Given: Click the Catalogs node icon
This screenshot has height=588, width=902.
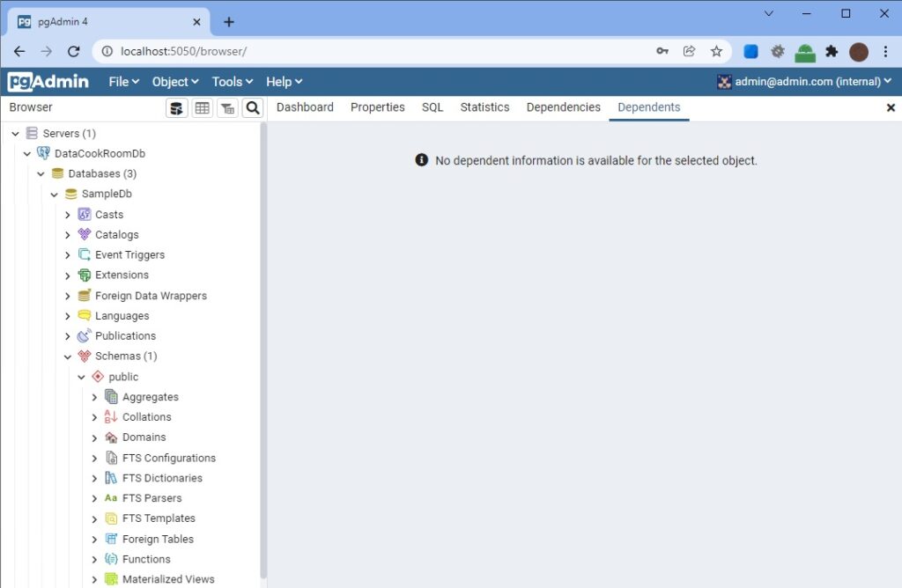Looking at the screenshot, I should tap(85, 234).
